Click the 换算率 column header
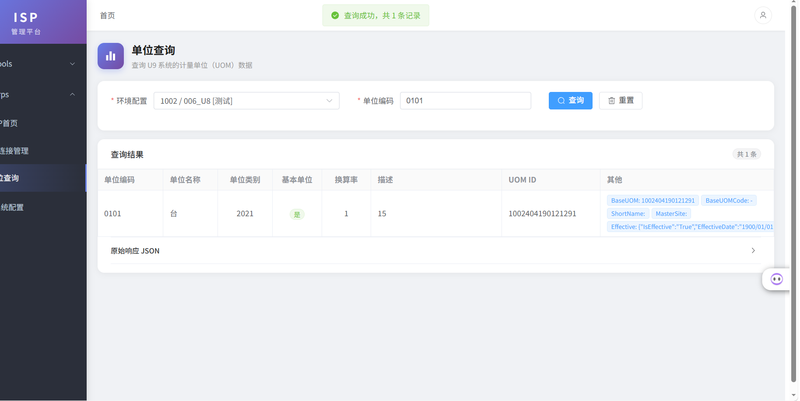 [346, 180]
